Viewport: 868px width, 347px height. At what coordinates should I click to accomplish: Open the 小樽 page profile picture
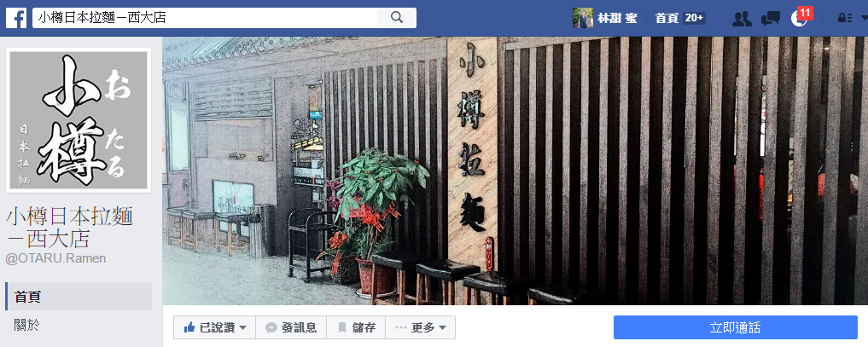click(79, 120)
